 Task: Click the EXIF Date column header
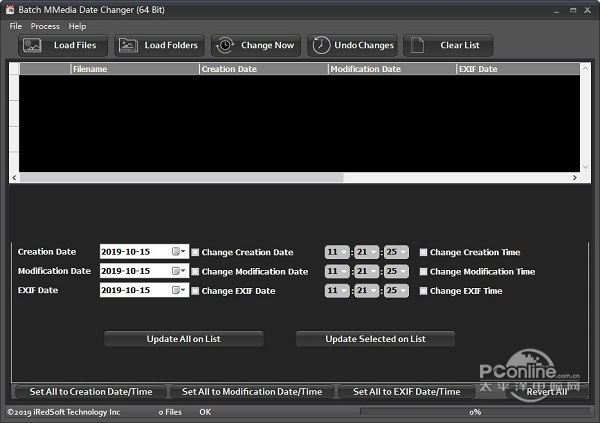pyautogui.click(x=518, y=69)
